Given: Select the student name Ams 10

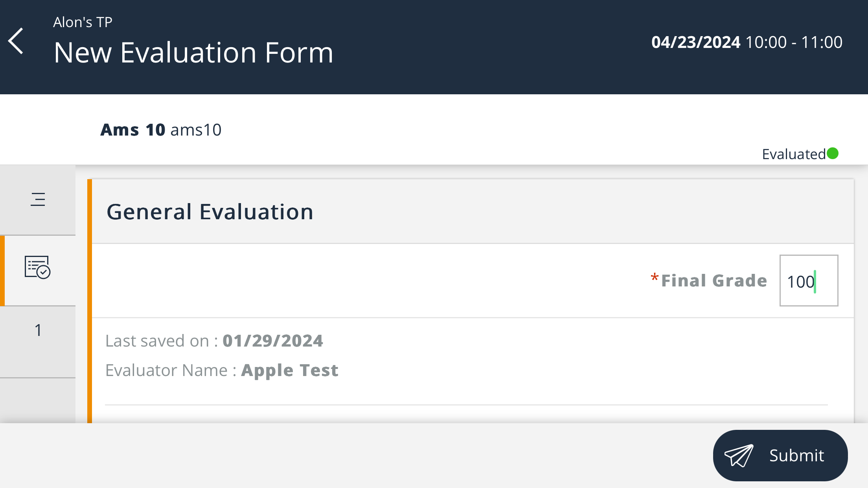Looking at the screenshot, I should click(133, 130).
